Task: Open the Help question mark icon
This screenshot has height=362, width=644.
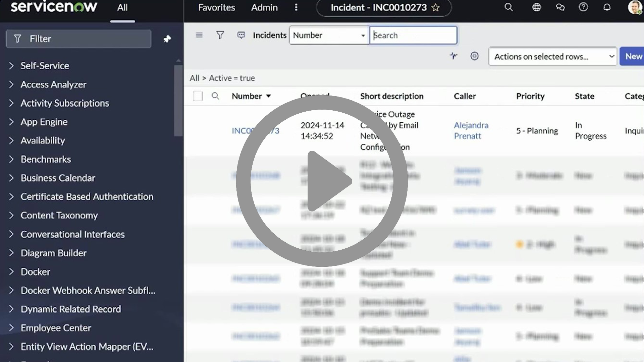Action: coord(584,7)
